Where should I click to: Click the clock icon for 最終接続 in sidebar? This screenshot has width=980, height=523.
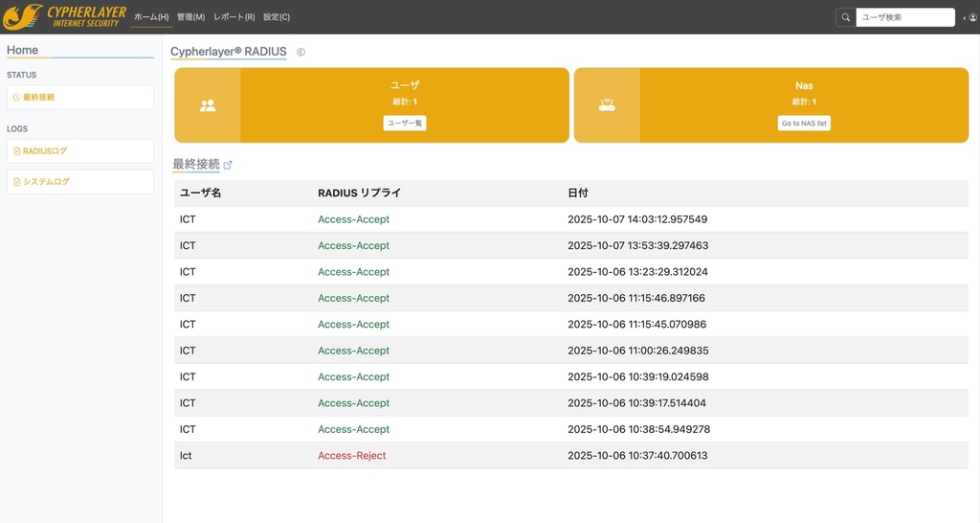[16, 98]
